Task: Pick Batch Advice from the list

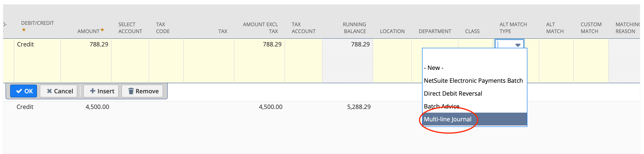Action: (474, 106)
